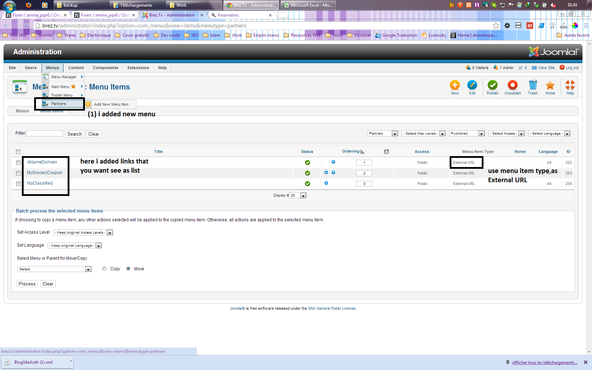Image resolution: width=592 pixels, height=370 pixels.
Task: Open the MyGroceryCoupon menu item link
Action: (45, 173)
